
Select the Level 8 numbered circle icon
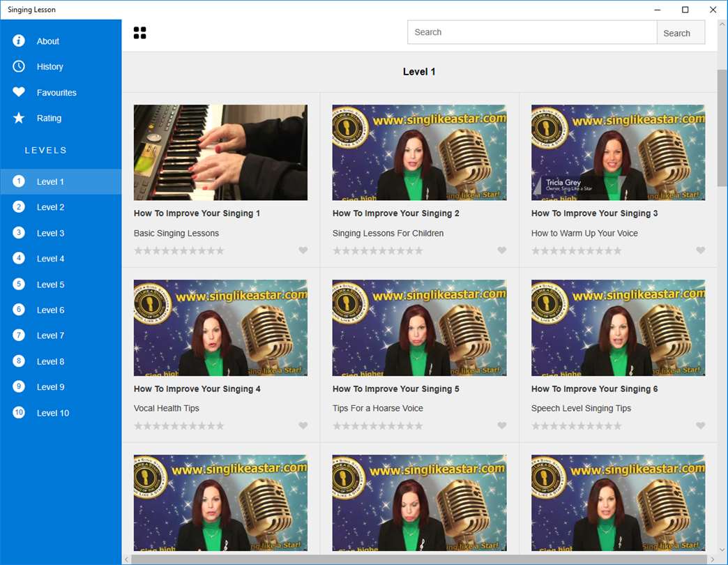pos(19,361)
